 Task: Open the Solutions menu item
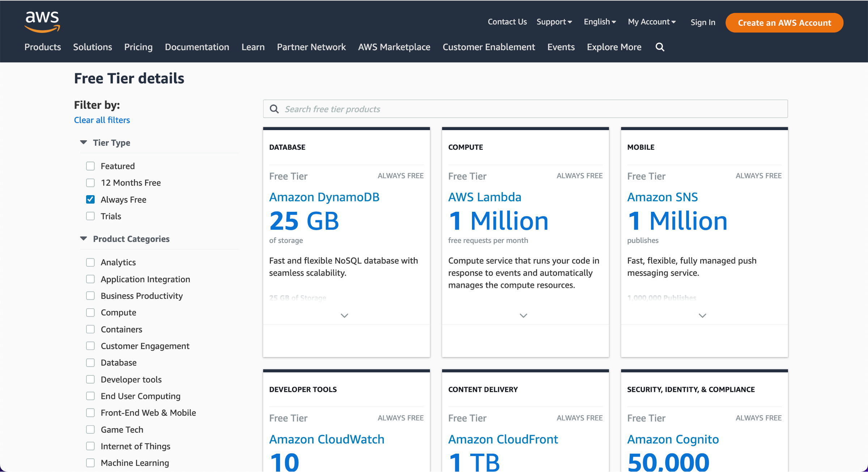click(x=93, y=48)
